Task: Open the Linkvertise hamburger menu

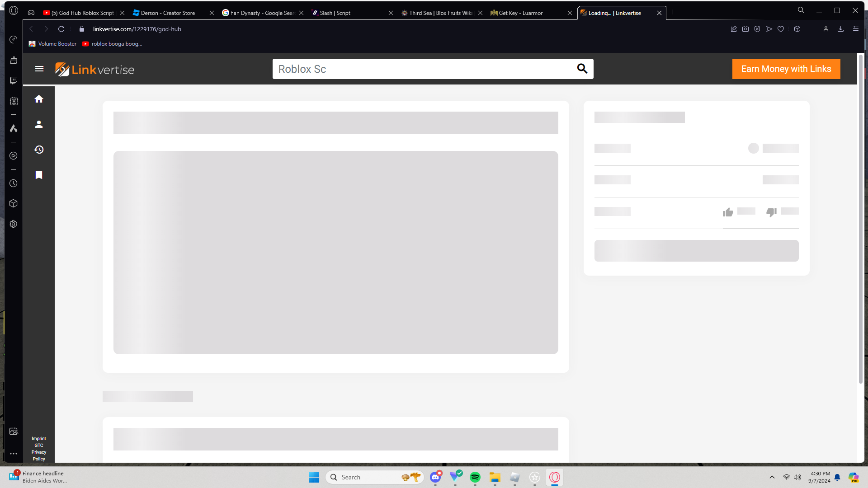Action: click(39, 69)
